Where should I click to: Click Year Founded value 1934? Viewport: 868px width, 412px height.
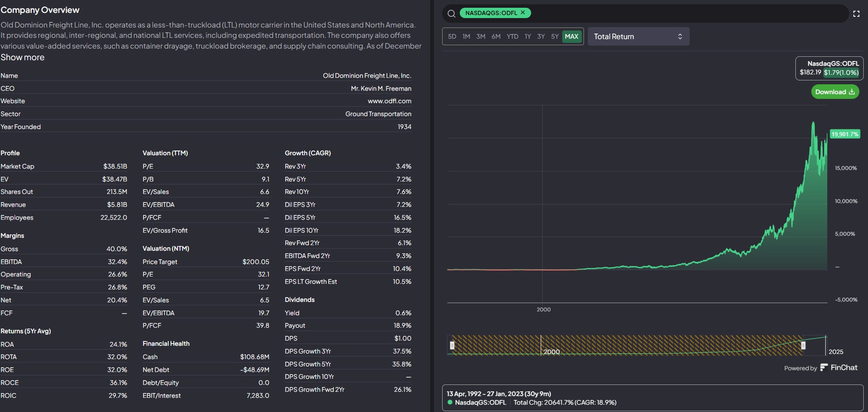pos(404,127)
